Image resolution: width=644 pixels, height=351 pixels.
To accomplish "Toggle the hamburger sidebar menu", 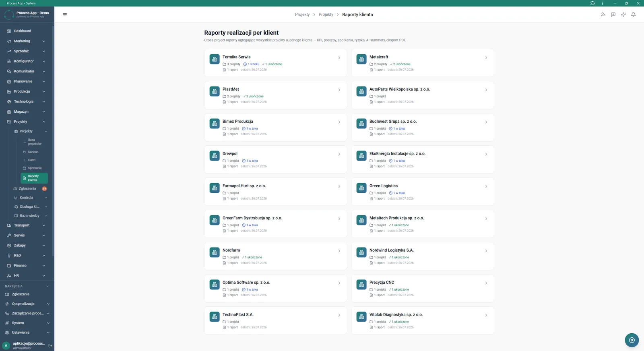I will coord(65,14).
